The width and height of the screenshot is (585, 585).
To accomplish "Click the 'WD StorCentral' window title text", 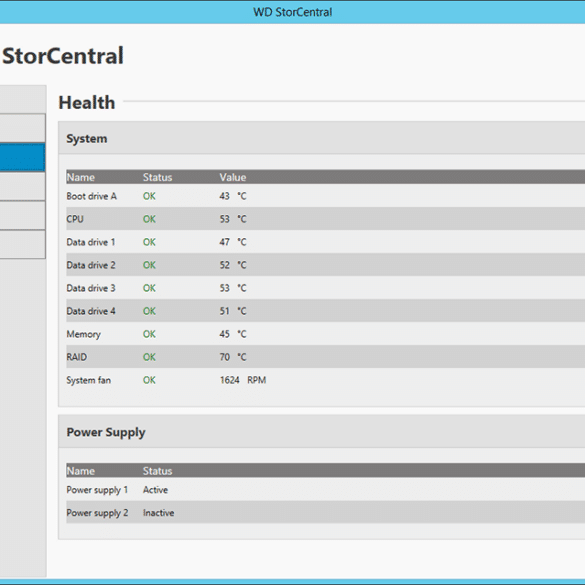I will pyautogui.click(x=292, y=12).
